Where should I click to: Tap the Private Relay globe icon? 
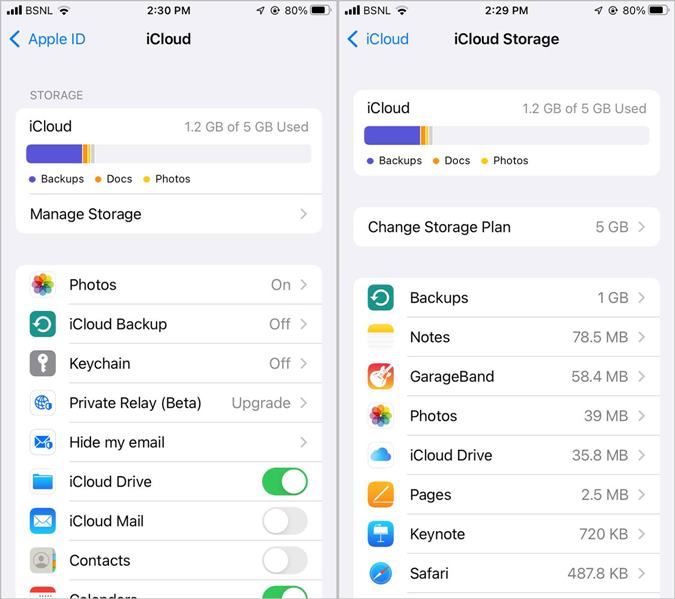click(x=43, y=403)
